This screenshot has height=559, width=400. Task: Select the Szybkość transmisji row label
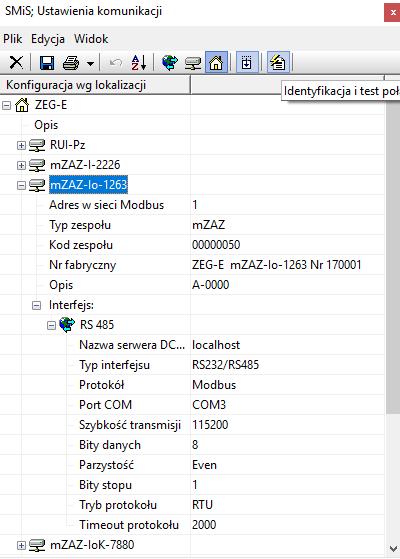tap(130, 425)
